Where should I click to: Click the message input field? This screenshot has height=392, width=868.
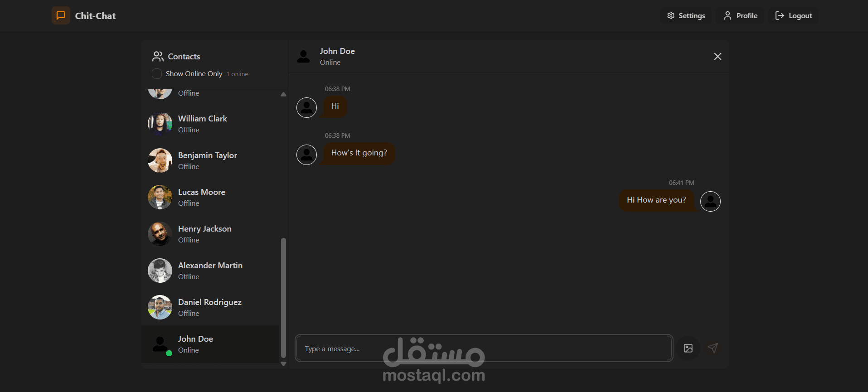click(484, 348)
